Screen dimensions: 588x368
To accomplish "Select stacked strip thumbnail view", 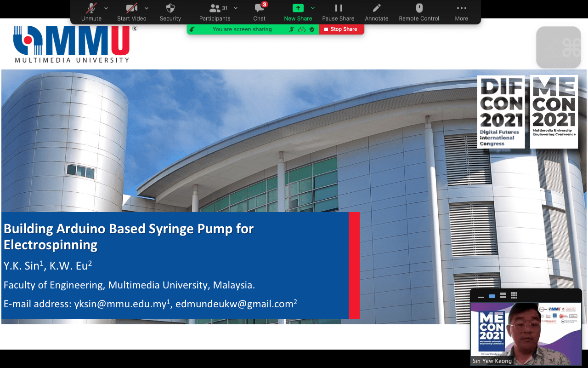I will click(x=503, y=296).
